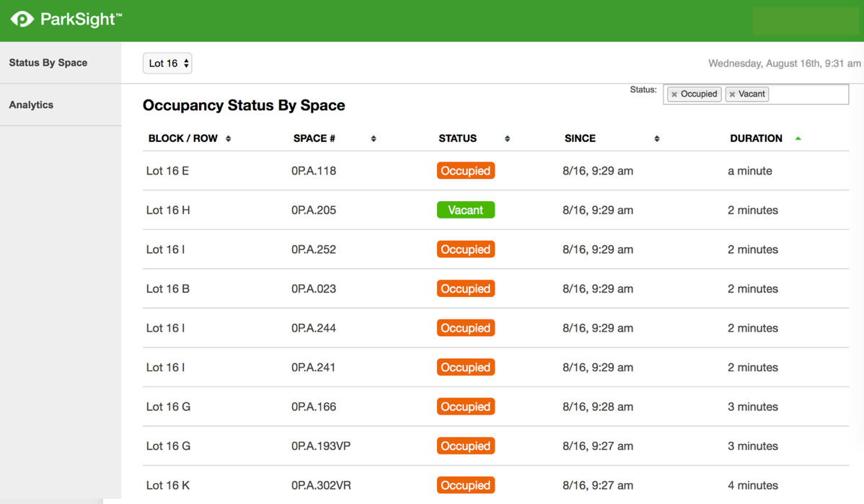The width and height of the screenshot is (864, 504).
Task: Open the Lot 16 dropdown selector
Action: pyautogui.click(x=167, y=63)
